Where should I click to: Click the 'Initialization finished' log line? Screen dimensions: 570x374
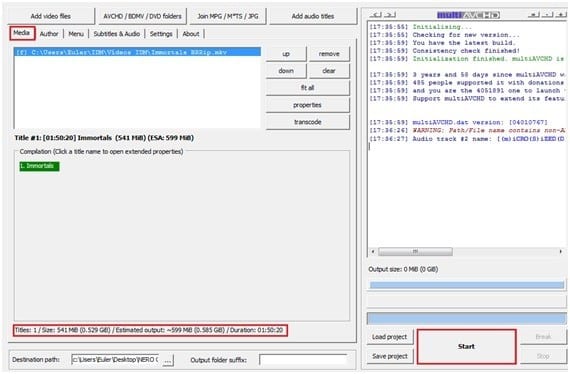point(467,59)
